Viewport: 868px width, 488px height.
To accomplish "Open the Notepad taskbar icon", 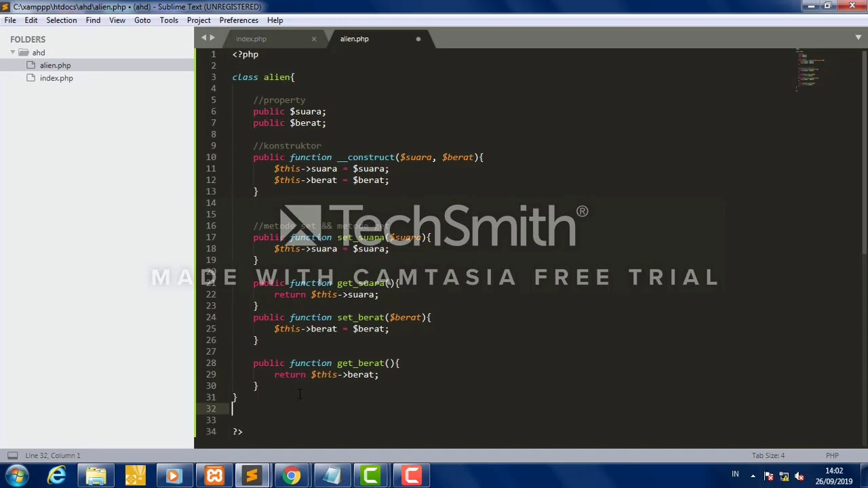I will pos(332,476).
